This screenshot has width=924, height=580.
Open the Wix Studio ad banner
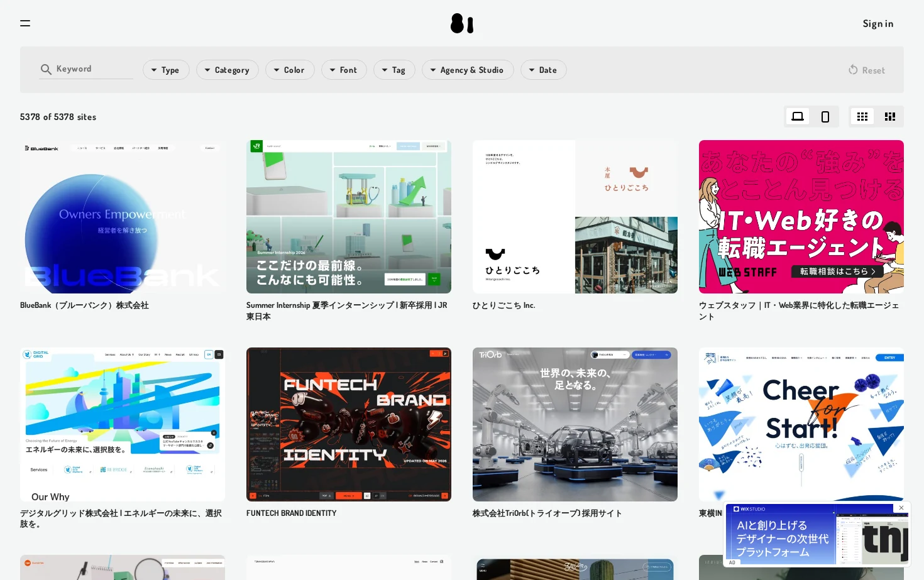pyautogui.click(x=817, y=534)
